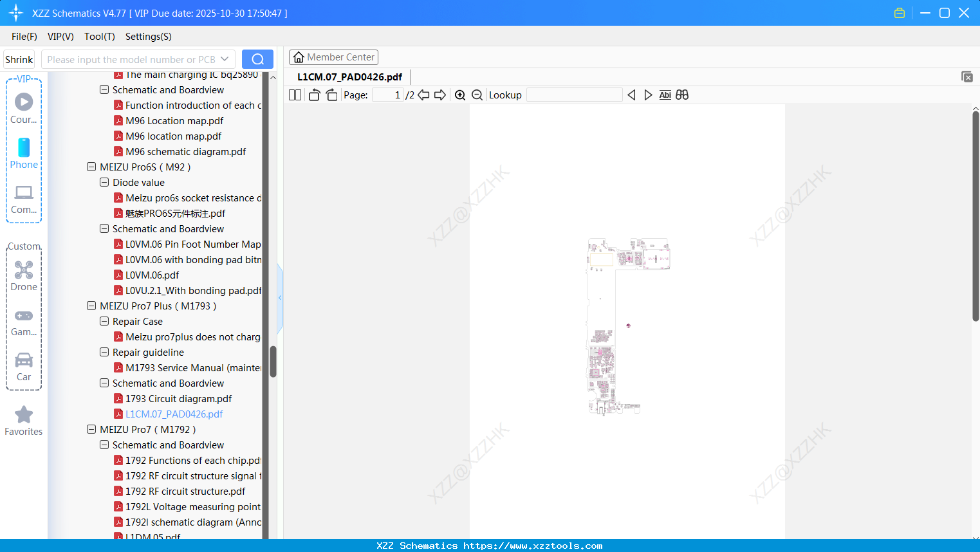This screenshot has width=980, height=552.
Task: Toggle two-page split view icon
Action: [295, 95]
